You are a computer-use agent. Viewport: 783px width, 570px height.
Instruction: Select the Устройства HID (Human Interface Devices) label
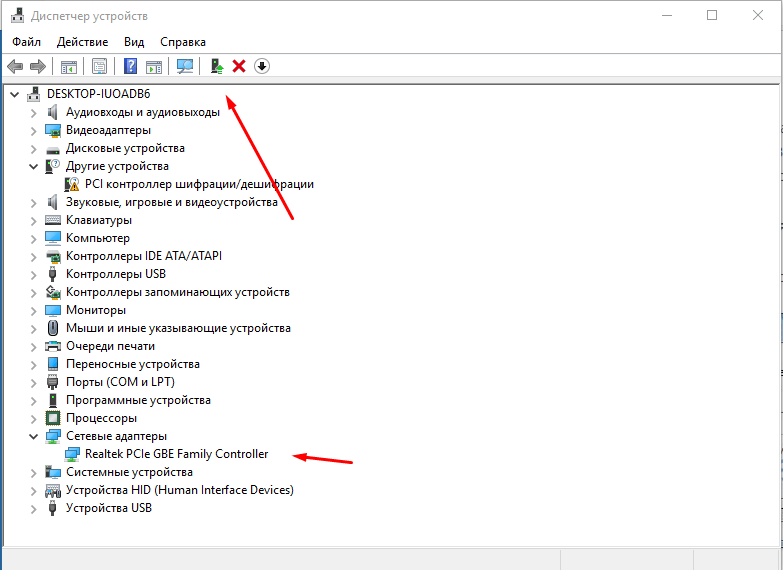coord(180,490)
